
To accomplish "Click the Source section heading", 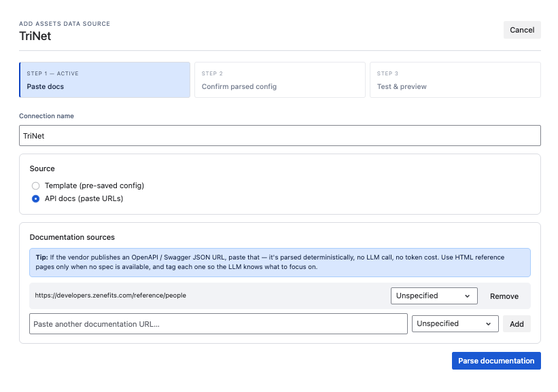I will coord(42,168).
